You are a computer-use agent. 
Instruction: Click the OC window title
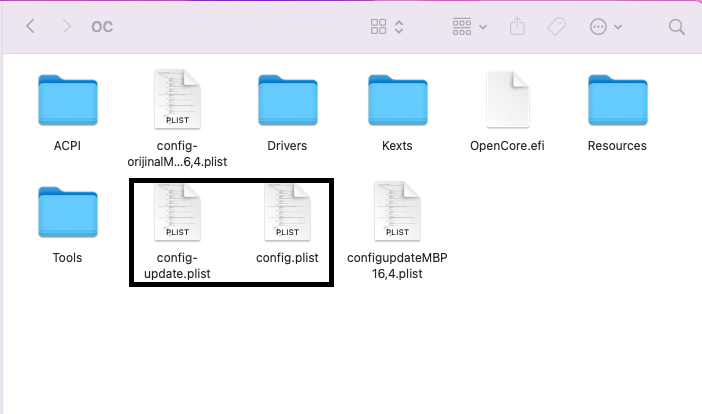[102, 27]
